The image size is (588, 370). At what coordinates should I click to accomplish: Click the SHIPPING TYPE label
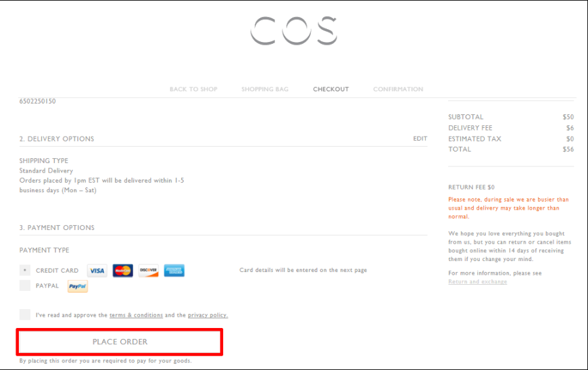click(x=44, y=160)
